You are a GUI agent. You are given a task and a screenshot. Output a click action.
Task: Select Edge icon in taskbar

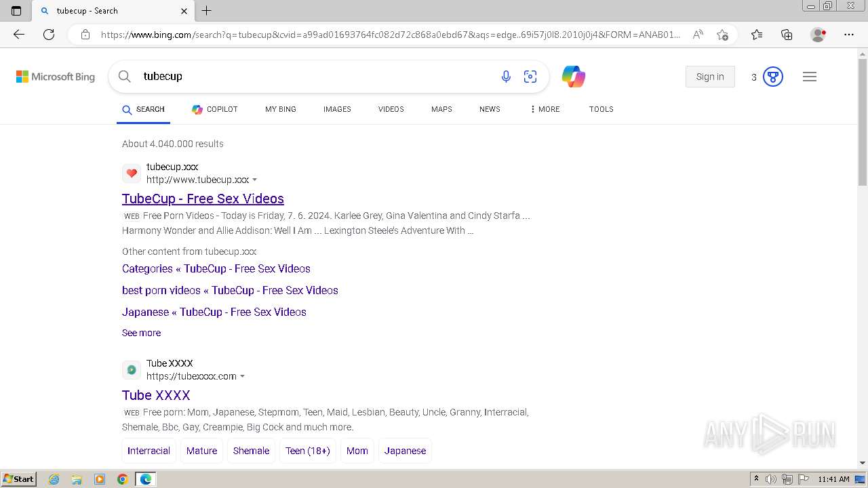coord(146,479)
